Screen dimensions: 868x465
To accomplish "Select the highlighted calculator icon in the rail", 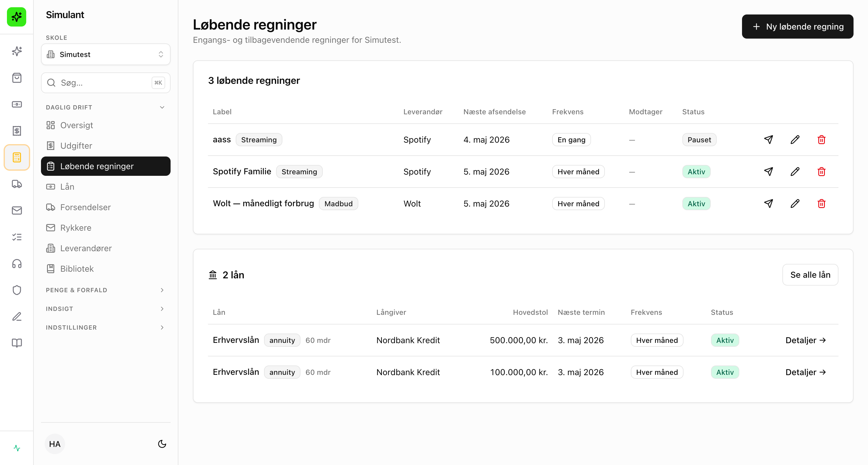I will [17, 157].
